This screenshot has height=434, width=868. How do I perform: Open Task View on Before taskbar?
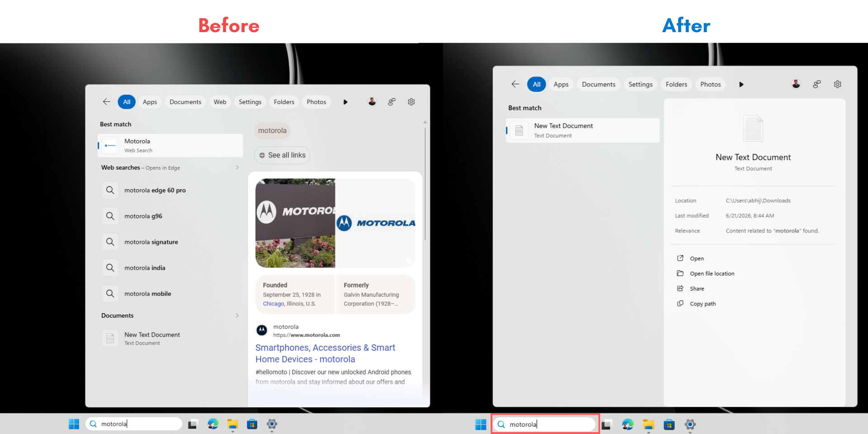[x=193, y=424]
